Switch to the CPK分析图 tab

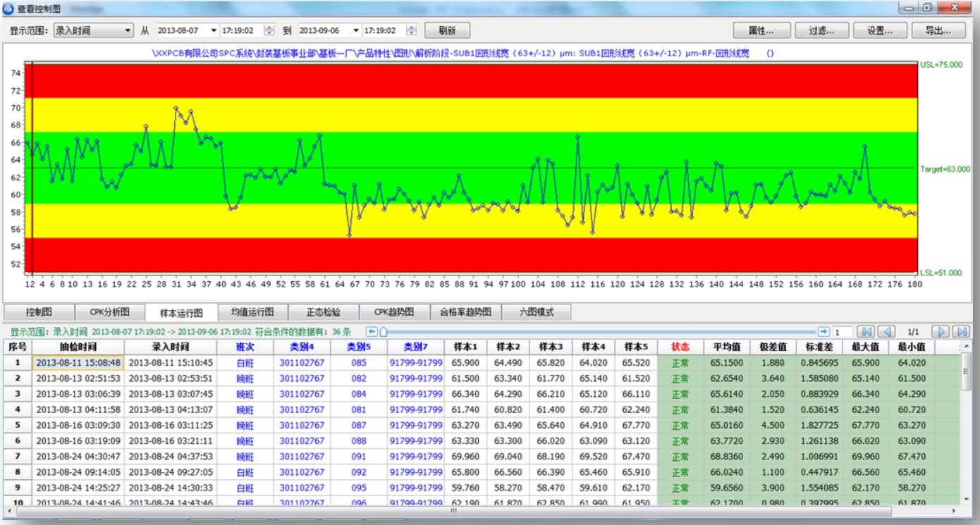click(109, 312)
